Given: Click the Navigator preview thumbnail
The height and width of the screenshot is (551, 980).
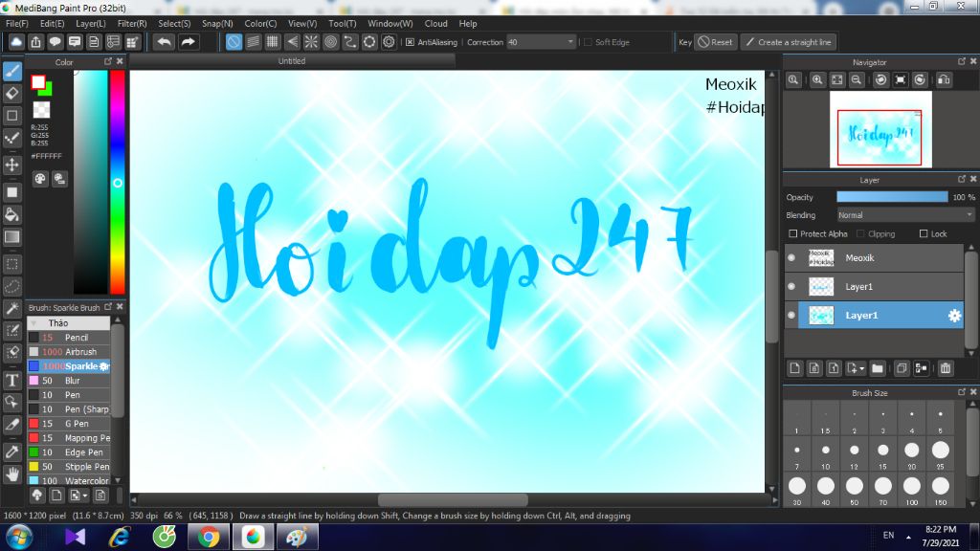Looking at the screenshot, I should click(x=880, y=130).
